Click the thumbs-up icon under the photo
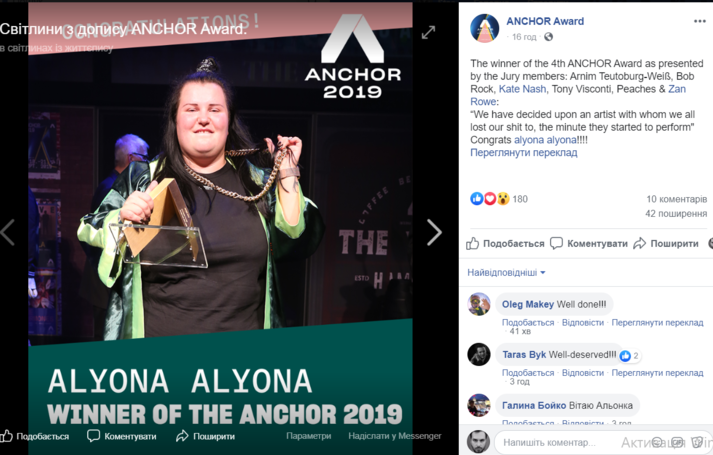Image resolution: width=713 pixels, height=455 pixels. (x=6, y=436)
